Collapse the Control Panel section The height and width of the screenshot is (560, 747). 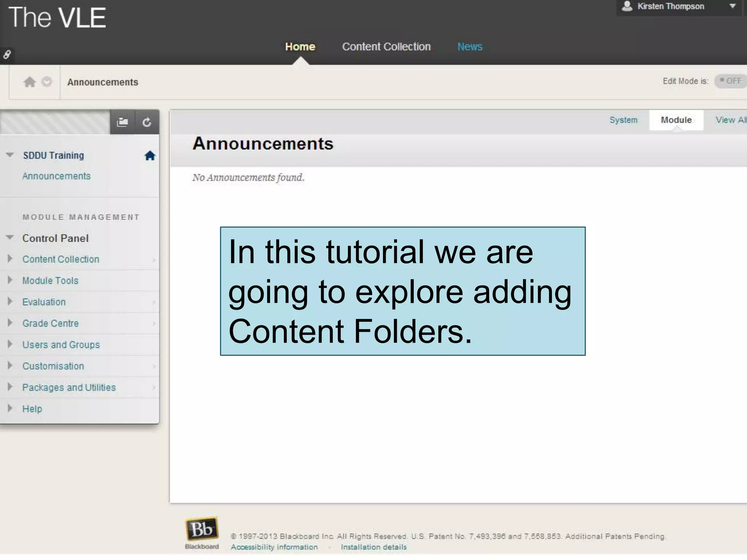click(10, 238)
